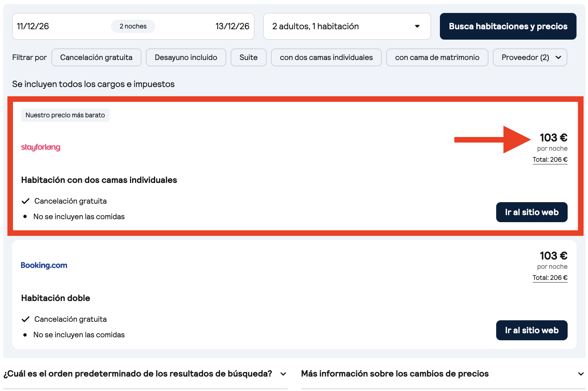
Task: Click Se incluyen todos los cargos e impuestos
Action: click(x=93, y=84)
